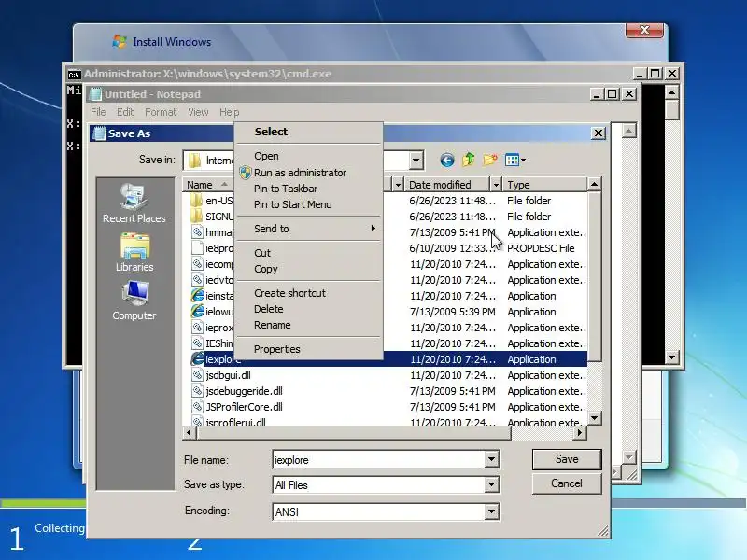This screenshot has height=560, width=747.
Task: Click the Windows flag icon in Install Windows
Action: point(120,41)
